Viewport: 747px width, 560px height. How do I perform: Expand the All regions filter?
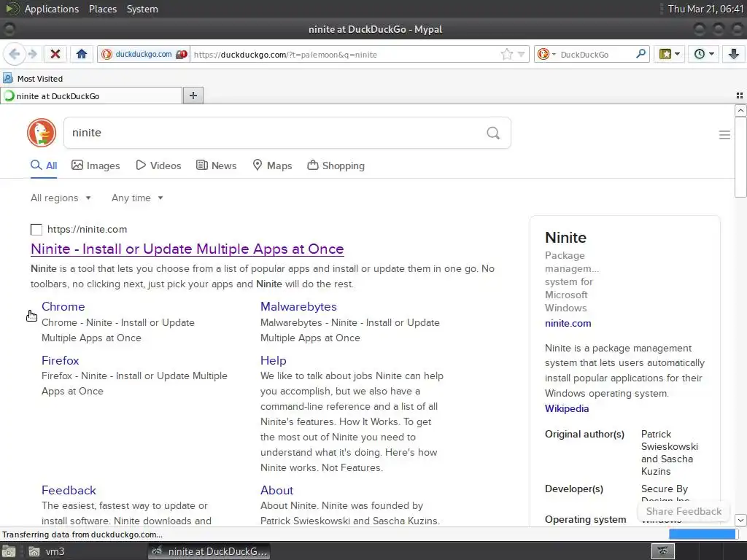pos(61,198)
